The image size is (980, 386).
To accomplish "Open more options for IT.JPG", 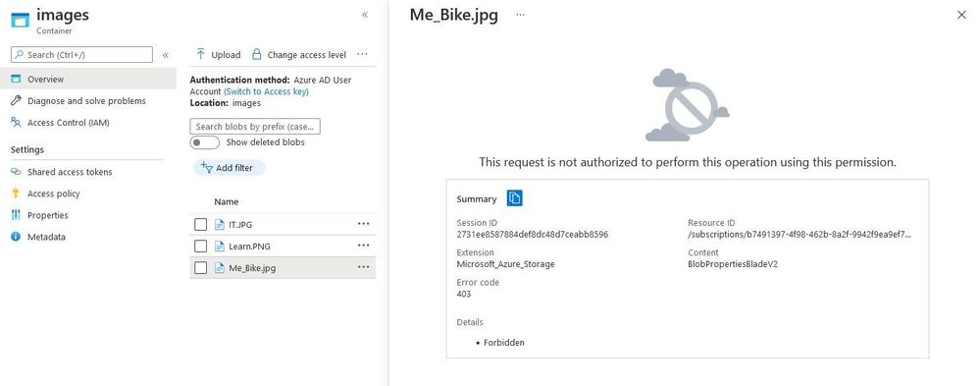I will click(363, 223).
